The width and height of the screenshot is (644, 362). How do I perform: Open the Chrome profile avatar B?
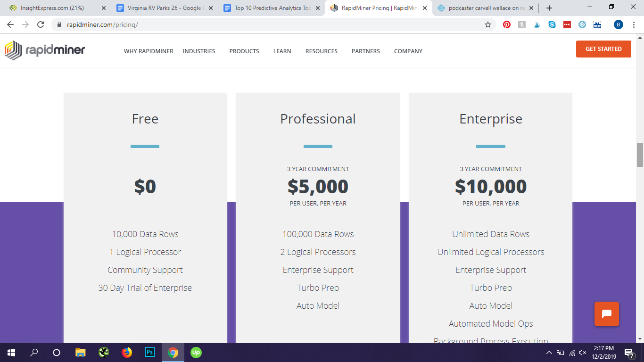(x=618, y=25)
